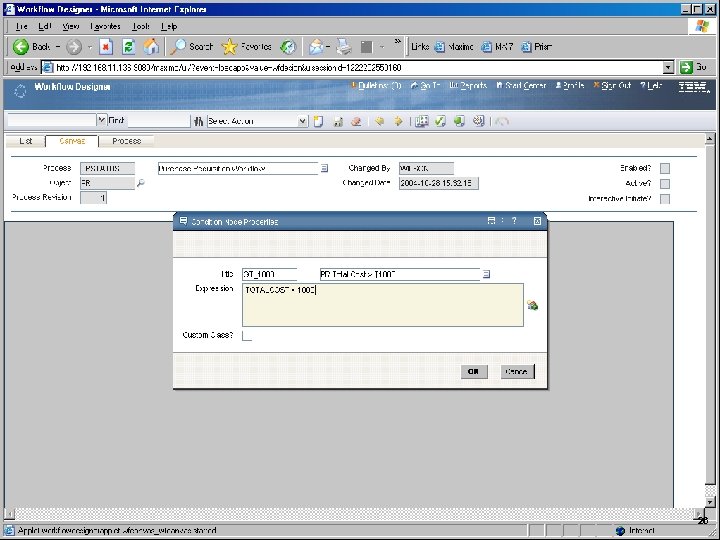Open the Help menu in menu bar
720x540 pixels.
169,26
